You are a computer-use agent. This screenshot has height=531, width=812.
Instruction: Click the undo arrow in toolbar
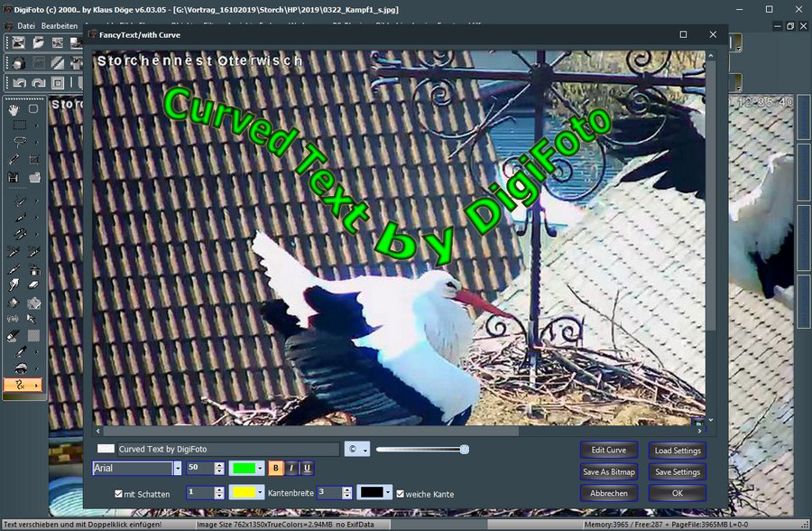[19, 83]
